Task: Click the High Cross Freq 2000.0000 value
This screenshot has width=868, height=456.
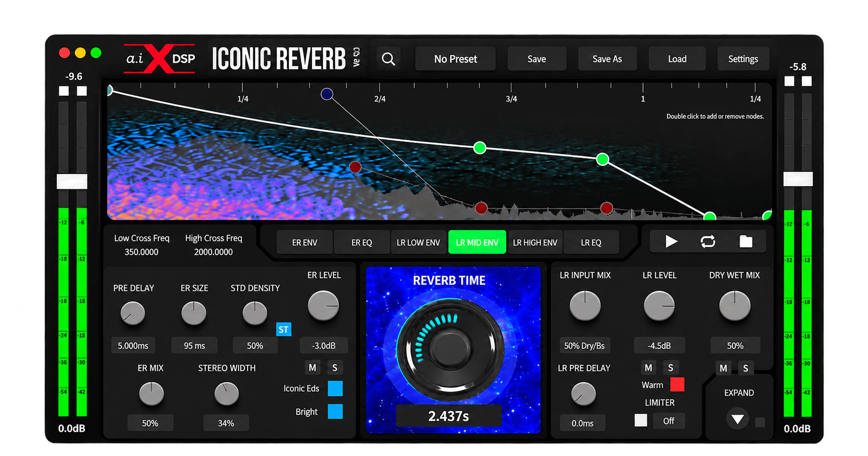Action: coord(213,252)
